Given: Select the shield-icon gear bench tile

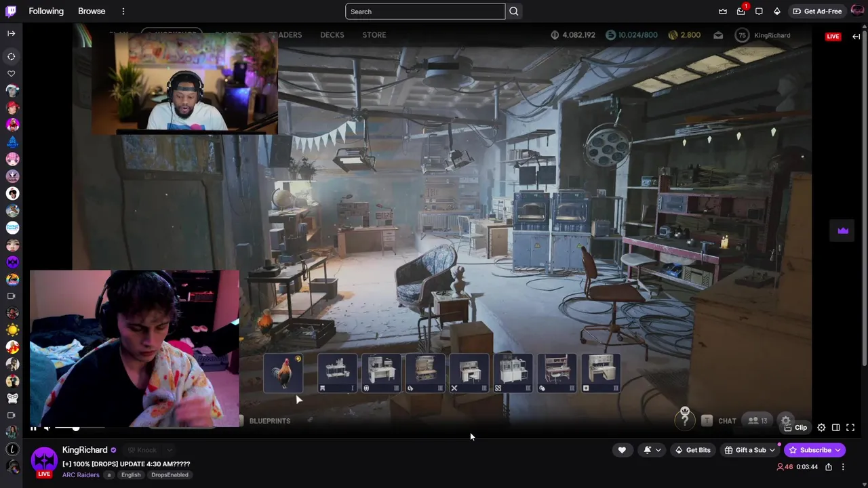Looking at the screenshot, I should click(x=380, y=373).
